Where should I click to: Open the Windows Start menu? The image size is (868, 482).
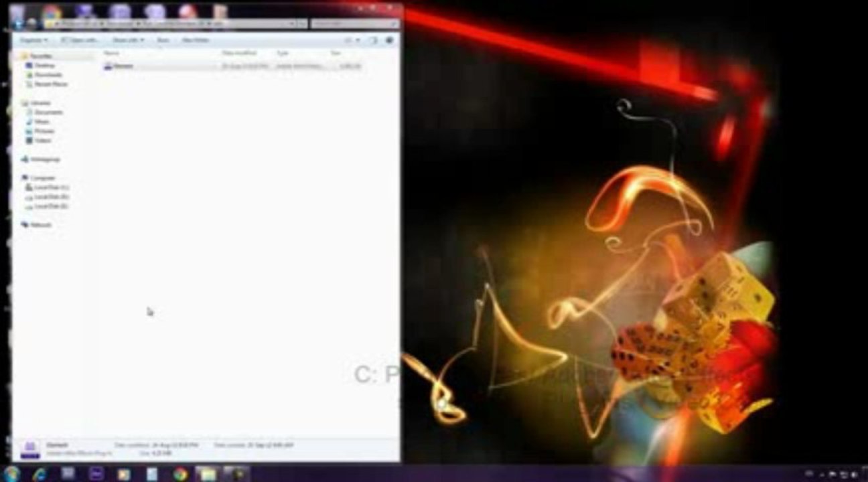click(x=11, y=474)
